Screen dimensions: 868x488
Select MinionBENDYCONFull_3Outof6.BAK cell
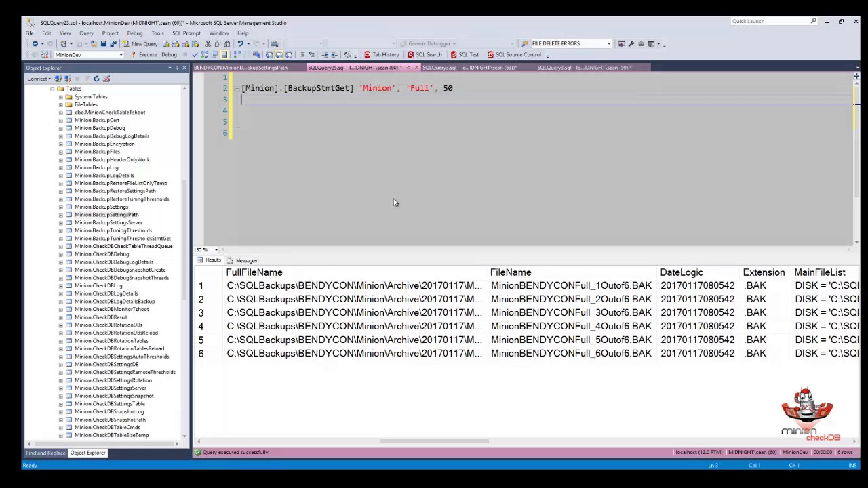pyautogui.click(x=571, y=312)
